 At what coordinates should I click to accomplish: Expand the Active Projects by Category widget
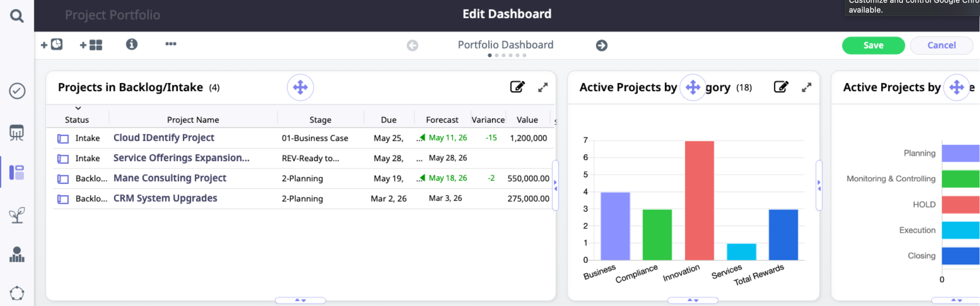(806, 88)
